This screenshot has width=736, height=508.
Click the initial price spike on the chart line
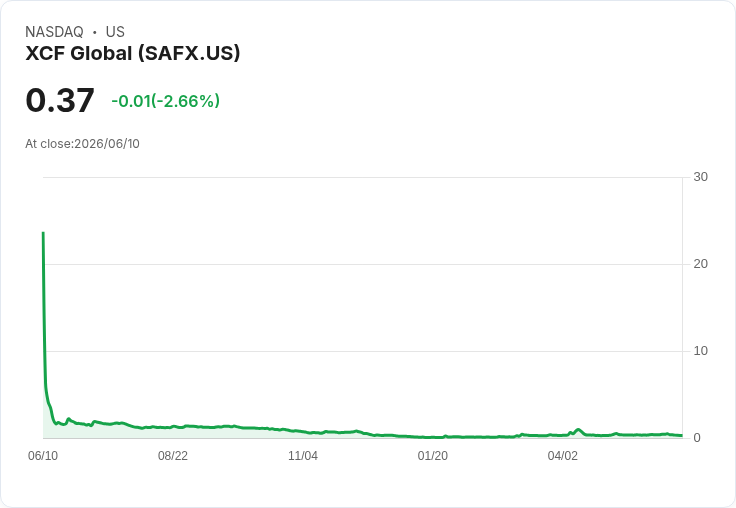[x=43, y=233]
